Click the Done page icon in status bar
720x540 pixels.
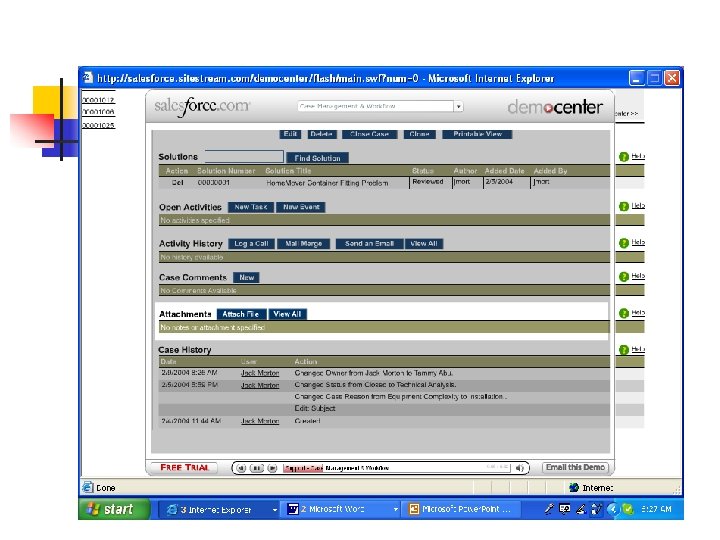coord(87,487)
